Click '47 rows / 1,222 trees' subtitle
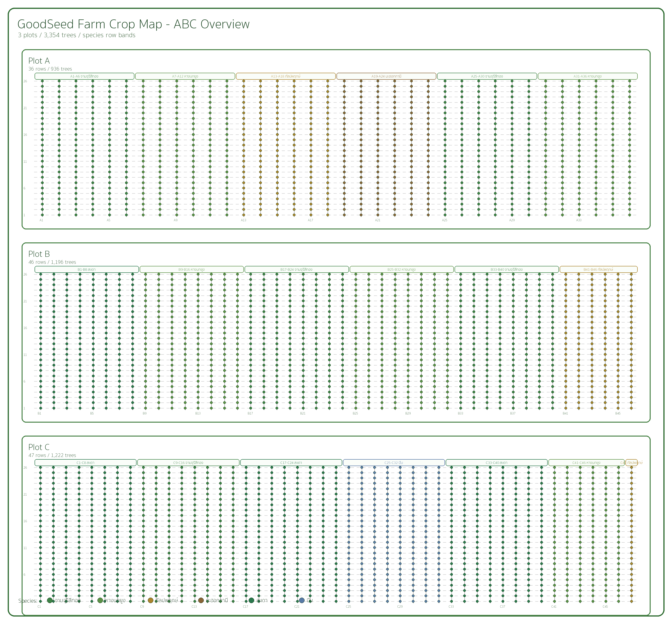This screenshot has height=624, width=672. click(52, 455)
